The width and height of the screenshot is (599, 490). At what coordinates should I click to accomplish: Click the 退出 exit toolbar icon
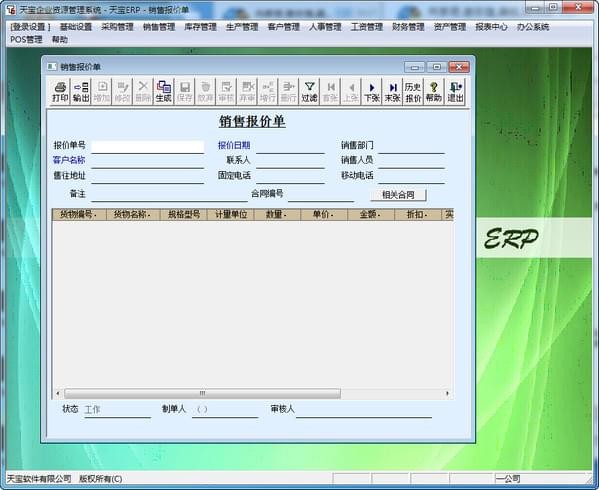(x=455, y=92)
